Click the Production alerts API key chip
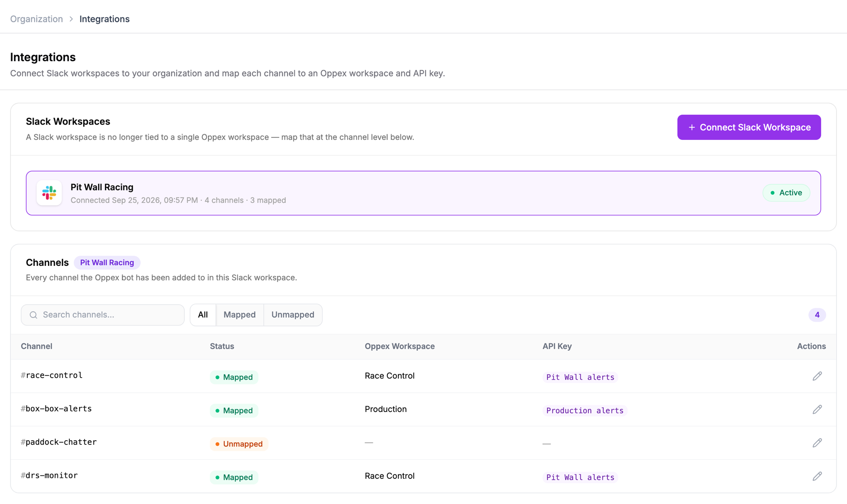The image size is (847, 504). [x=585, y=410]
